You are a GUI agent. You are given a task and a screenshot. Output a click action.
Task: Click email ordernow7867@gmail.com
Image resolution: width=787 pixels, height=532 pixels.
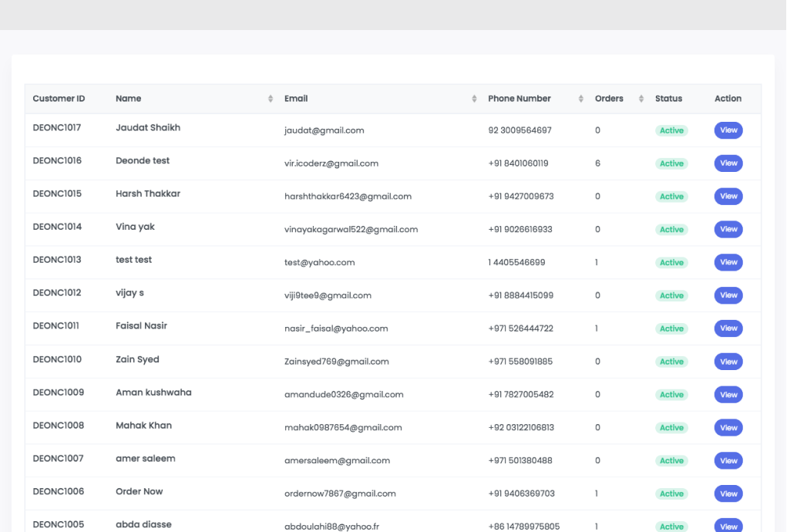coord(340,494)
